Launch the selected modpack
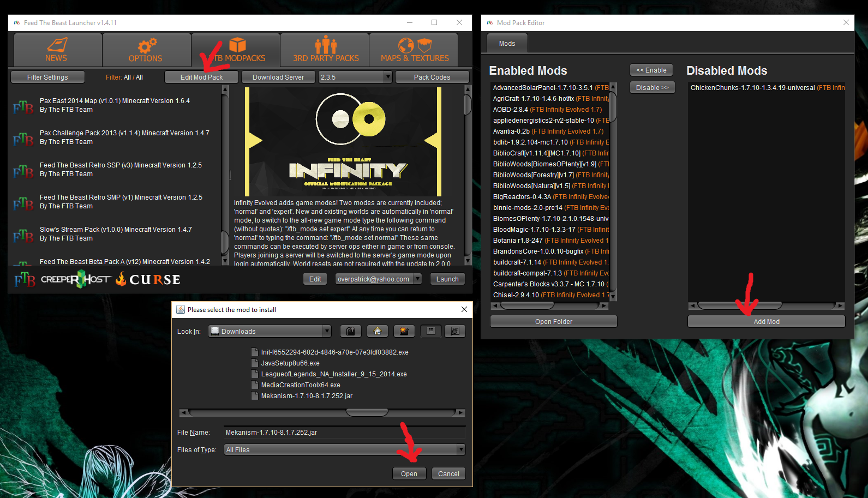Viewport: 868px width, 498px height. tap(447, 279)
